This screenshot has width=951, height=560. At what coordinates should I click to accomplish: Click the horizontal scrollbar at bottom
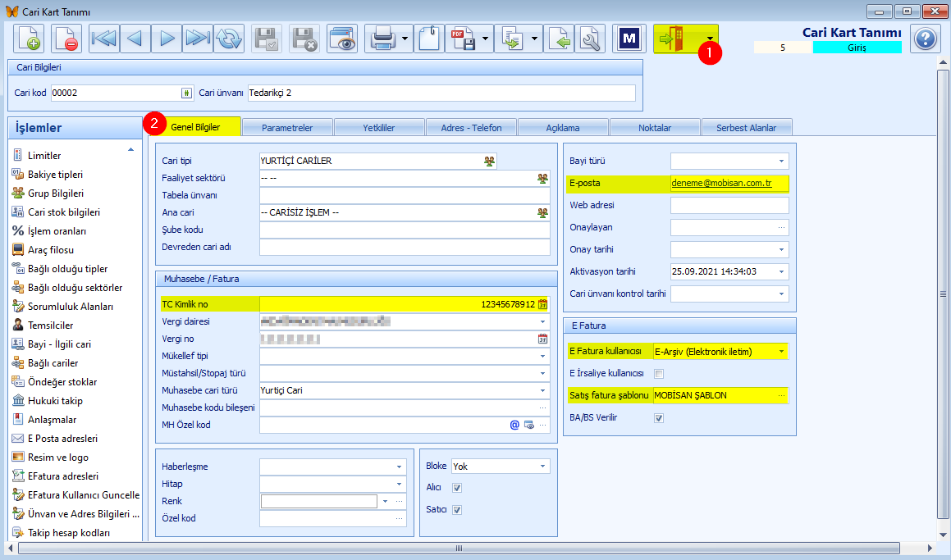[x=459, y=549]
